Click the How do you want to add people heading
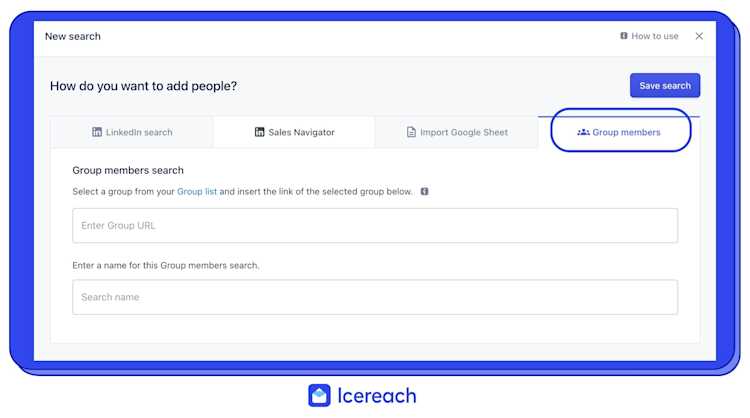The height and width of the screenshot is (418, 750). point(143,86)
